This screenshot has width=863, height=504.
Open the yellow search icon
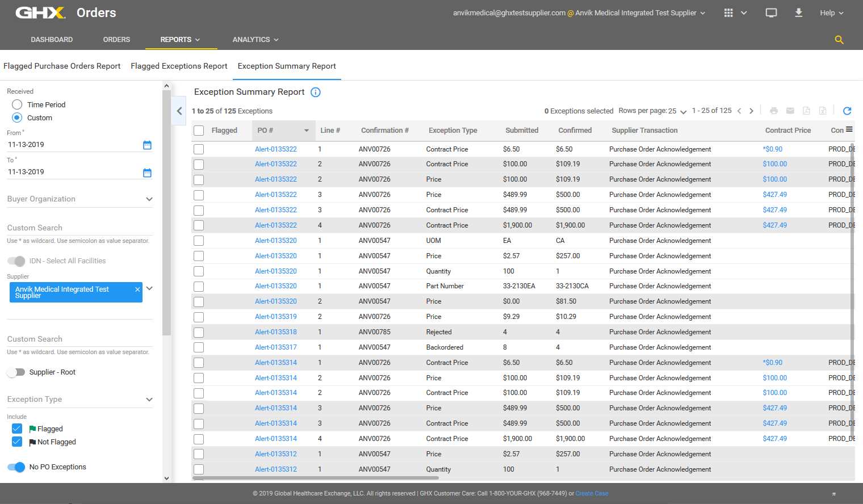click(x=839, y=40)
